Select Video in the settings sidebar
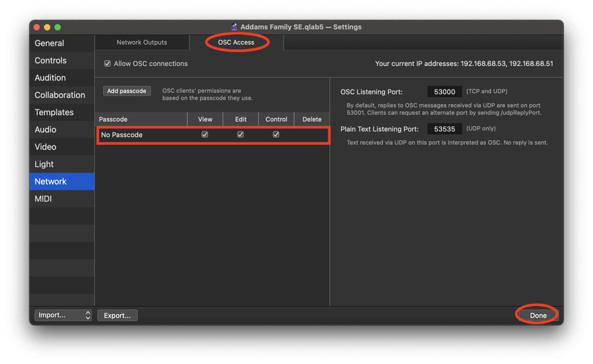 pos(61,147)
